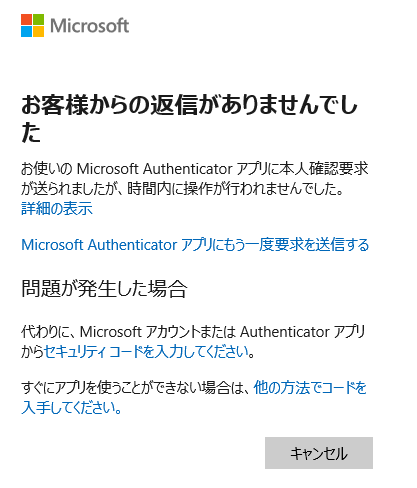Follow the 他の方法でコードを link text
This screenshot has height=488, width=417.
pos(310,387)
